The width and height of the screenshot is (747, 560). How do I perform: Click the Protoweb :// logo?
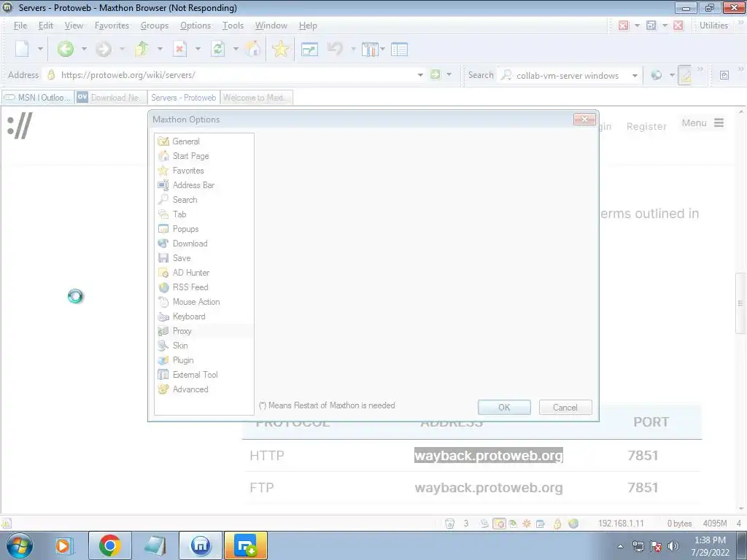click(x=20, y=126)
